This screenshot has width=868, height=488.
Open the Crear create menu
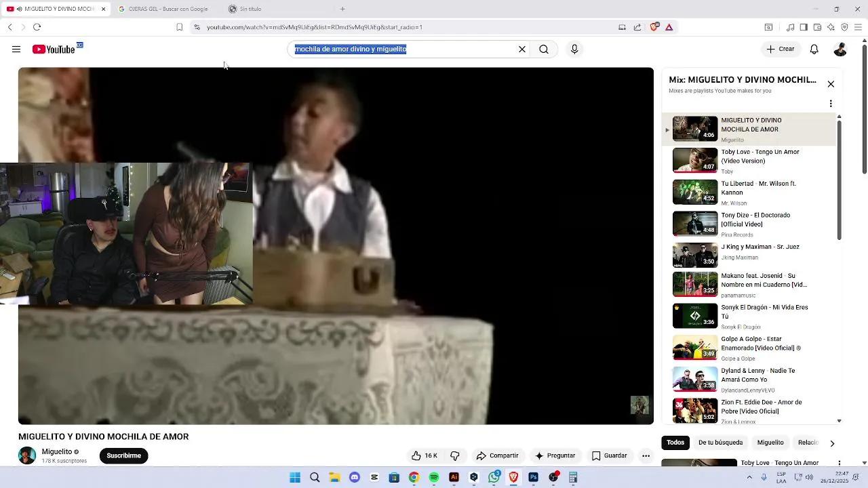[x=781, y=49]
